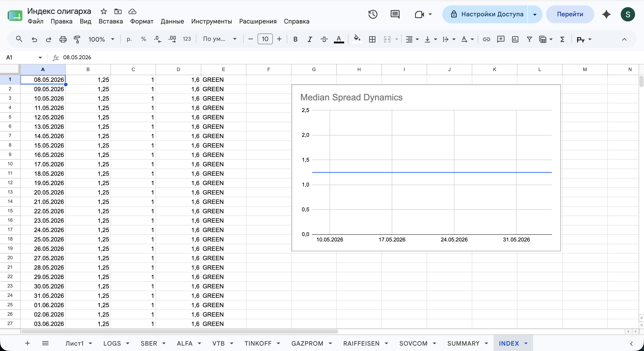Image resolution: width=644 pixels, height=351 pixels.
Task: Switch to the SBER sheet tab
Action: tap(149, 343)
